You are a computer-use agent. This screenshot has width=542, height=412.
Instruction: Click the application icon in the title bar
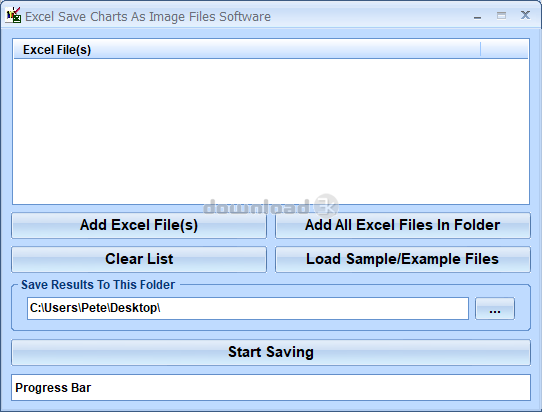[14, 15]
